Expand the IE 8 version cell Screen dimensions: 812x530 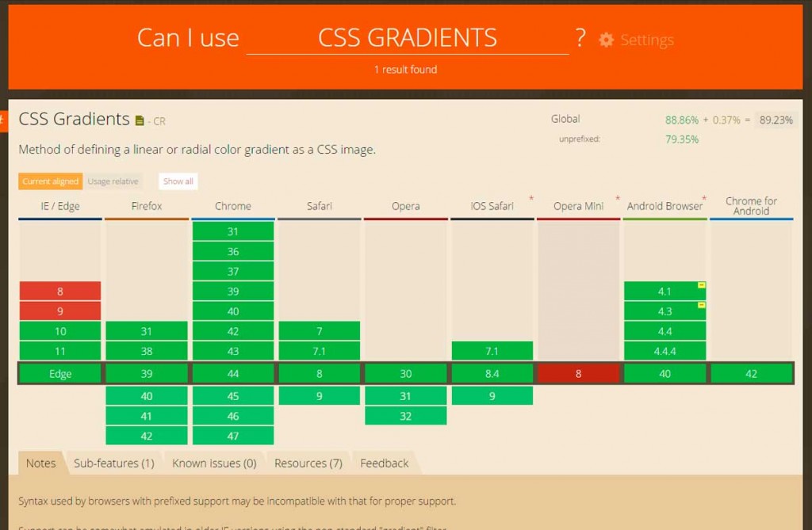point(60,291)
